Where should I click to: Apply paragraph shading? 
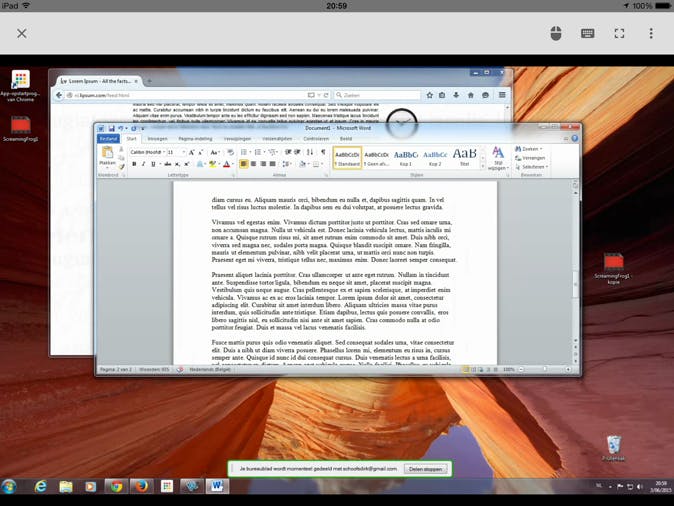[303, 164]
